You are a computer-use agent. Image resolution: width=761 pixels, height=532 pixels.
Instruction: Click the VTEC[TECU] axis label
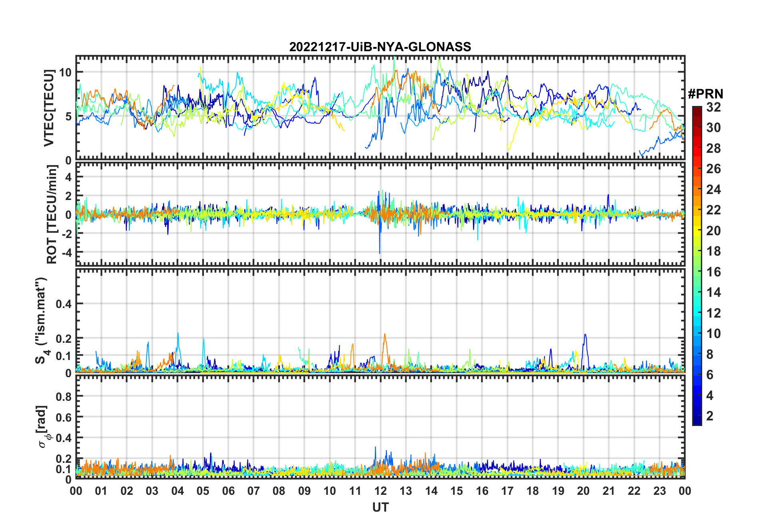[49, 108]
